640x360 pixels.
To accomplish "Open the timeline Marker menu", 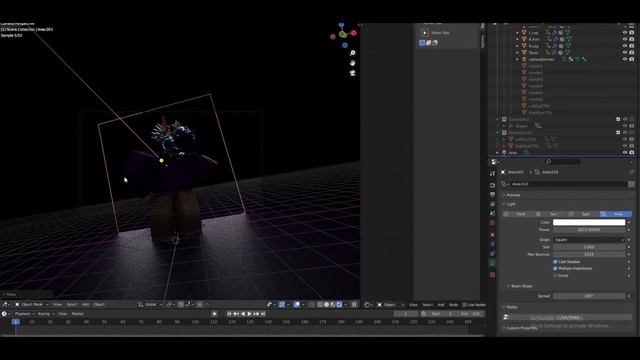I will tap(78, 314).
